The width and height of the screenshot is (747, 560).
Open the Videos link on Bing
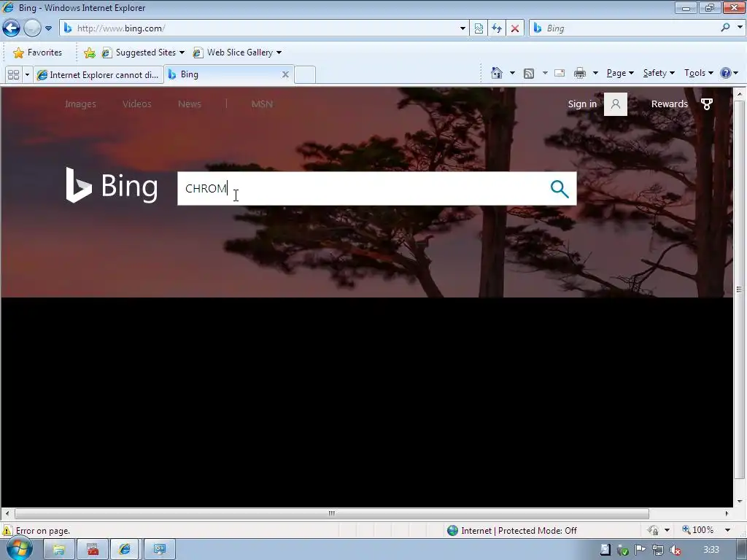[136, 104]
